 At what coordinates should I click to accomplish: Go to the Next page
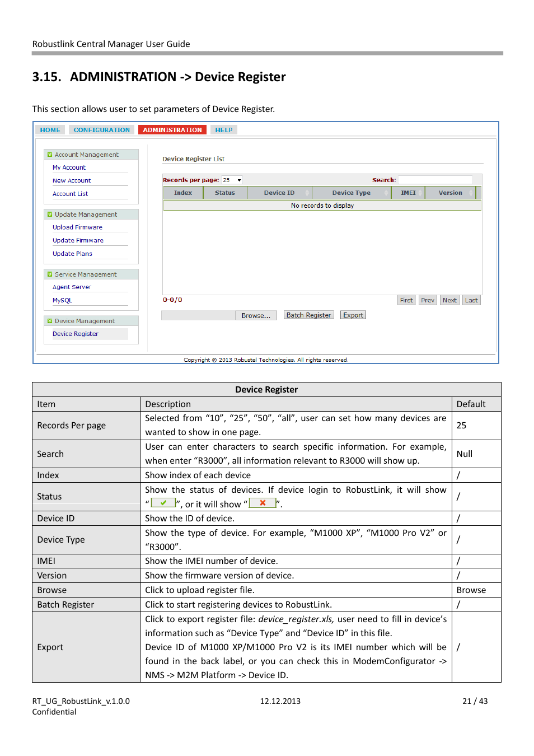tap(449, 300)
